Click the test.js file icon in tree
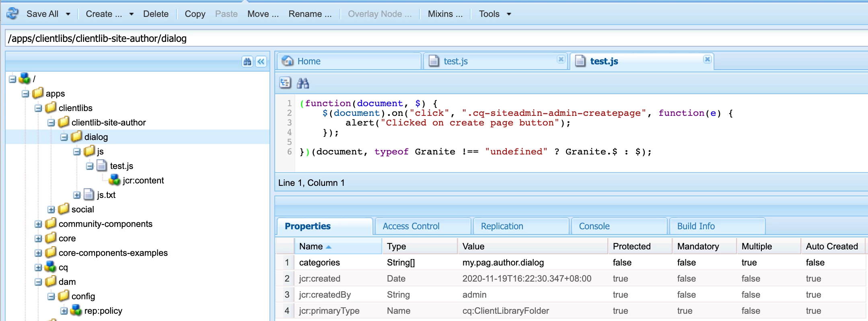The image size is (868, 321). 102,165
